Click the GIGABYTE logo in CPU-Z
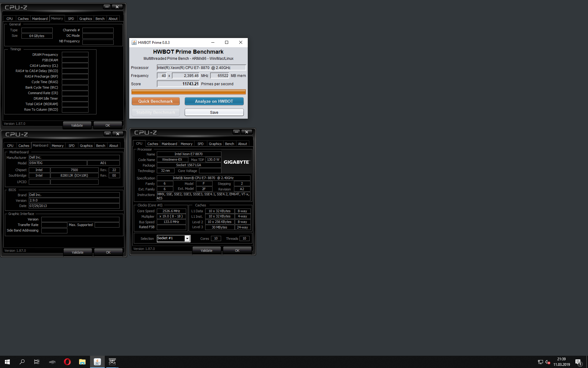Viewport: 588px width, 368px height. tap(237, 162)
